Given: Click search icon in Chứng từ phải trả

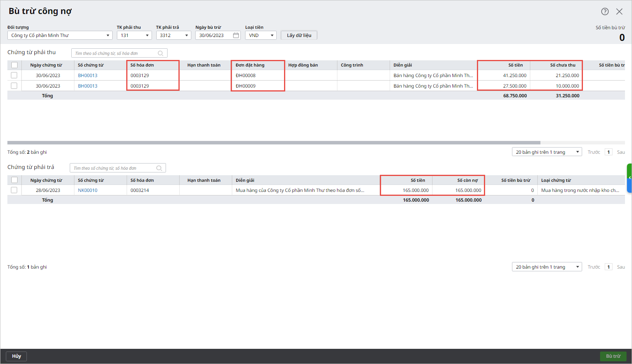Looking at the screenshot, I should [159, 168].
